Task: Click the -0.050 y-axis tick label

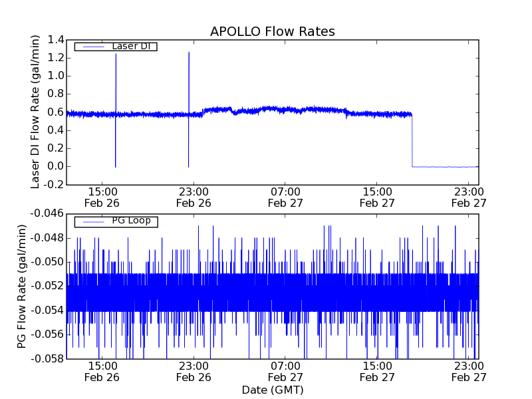Action: (47, 262)
